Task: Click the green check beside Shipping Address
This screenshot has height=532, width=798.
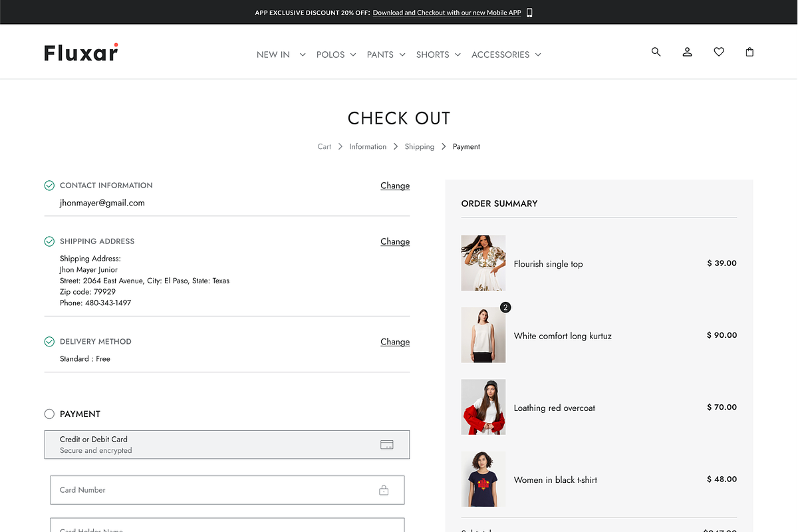Action: tap(49, 241)
